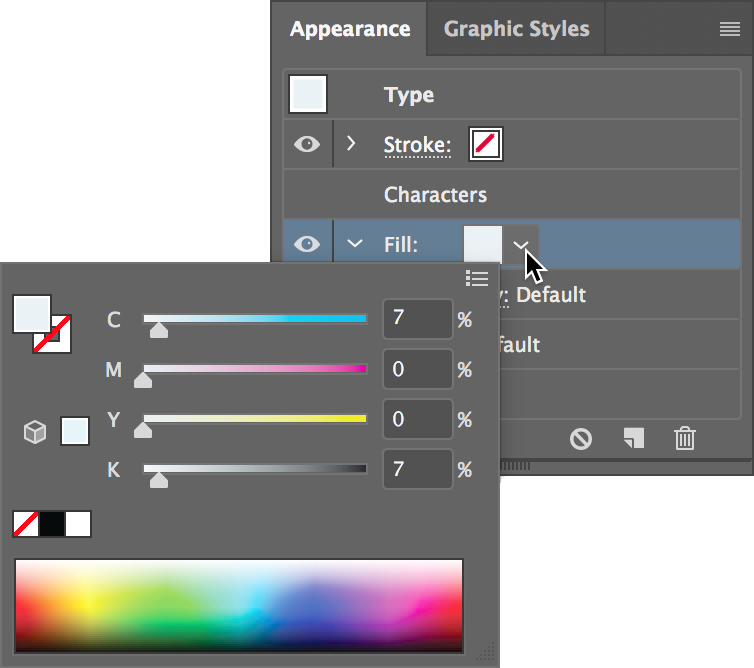Click the Stroke label link

(417, 146)
